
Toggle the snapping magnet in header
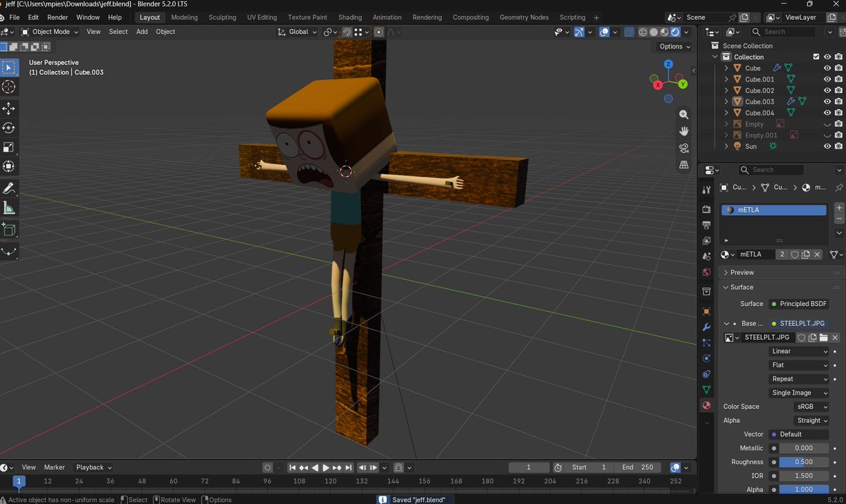tap(348, 32)
